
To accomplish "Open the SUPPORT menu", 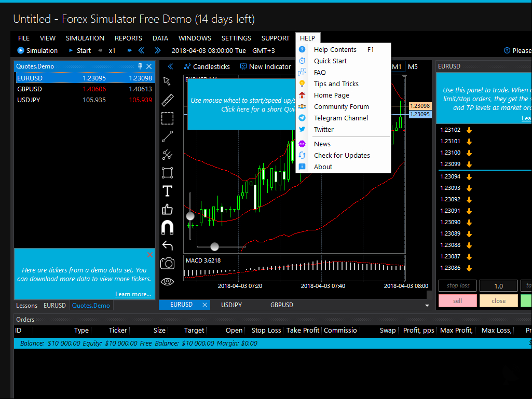I will click(276, 38).
